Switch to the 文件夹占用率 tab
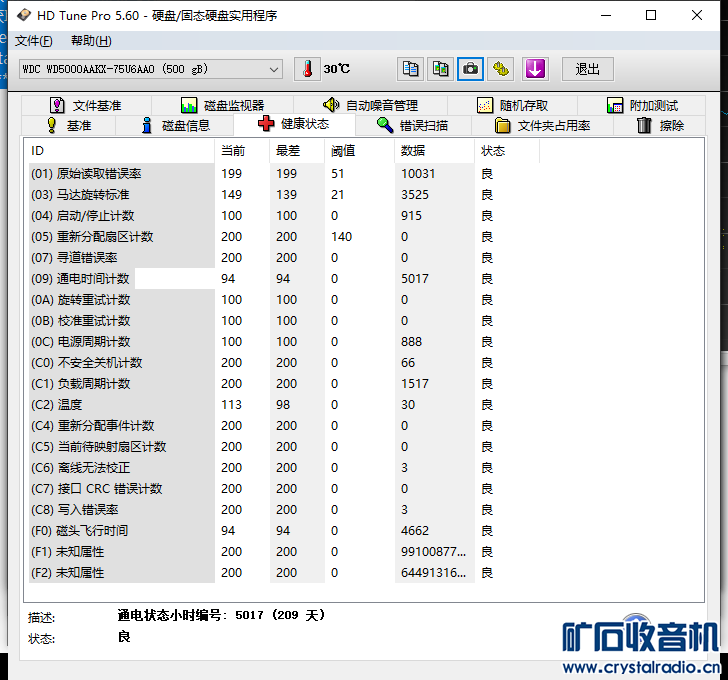728x680 pixels. [x=542, y=125]
